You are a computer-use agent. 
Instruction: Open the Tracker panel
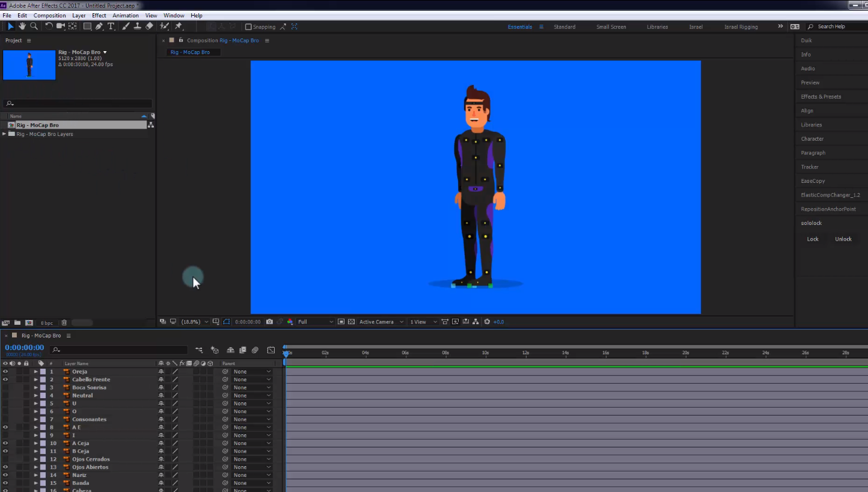(809, 167)
